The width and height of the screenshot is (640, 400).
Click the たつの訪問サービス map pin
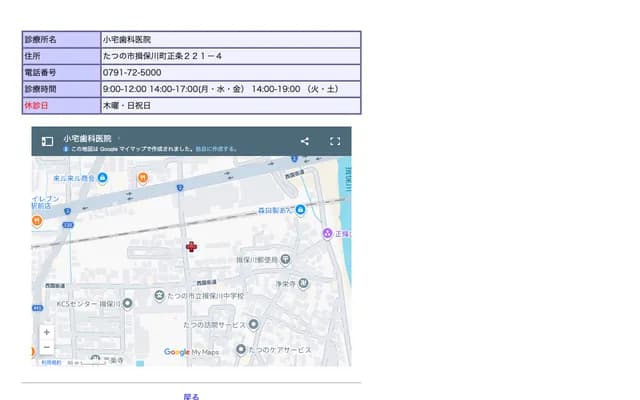[x=253, y=325]
